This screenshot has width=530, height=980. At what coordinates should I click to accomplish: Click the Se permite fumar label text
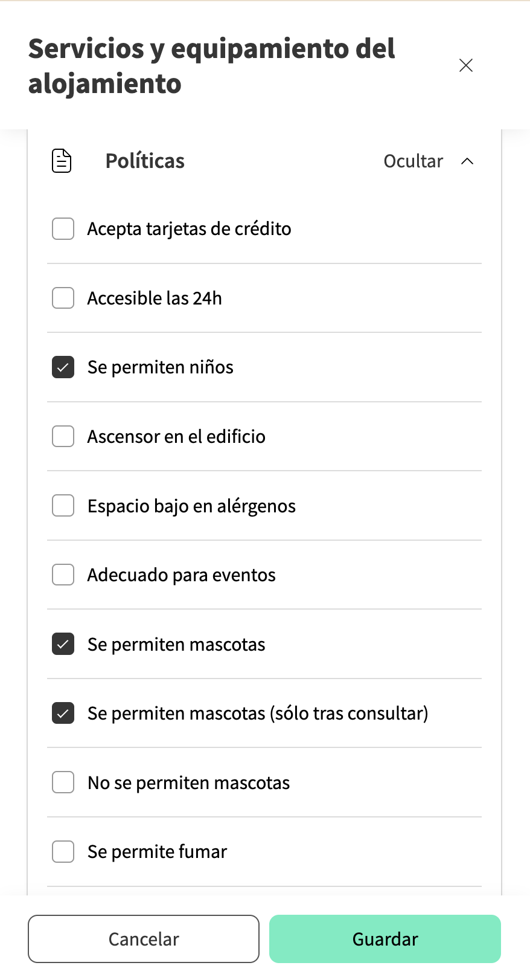click(x=157, y=852)
